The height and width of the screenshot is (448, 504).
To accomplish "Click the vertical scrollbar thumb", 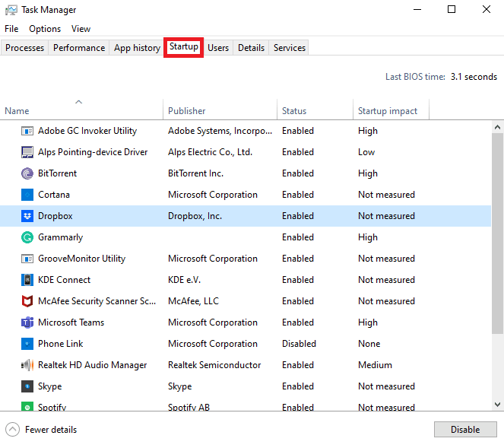I will (498, 234).
